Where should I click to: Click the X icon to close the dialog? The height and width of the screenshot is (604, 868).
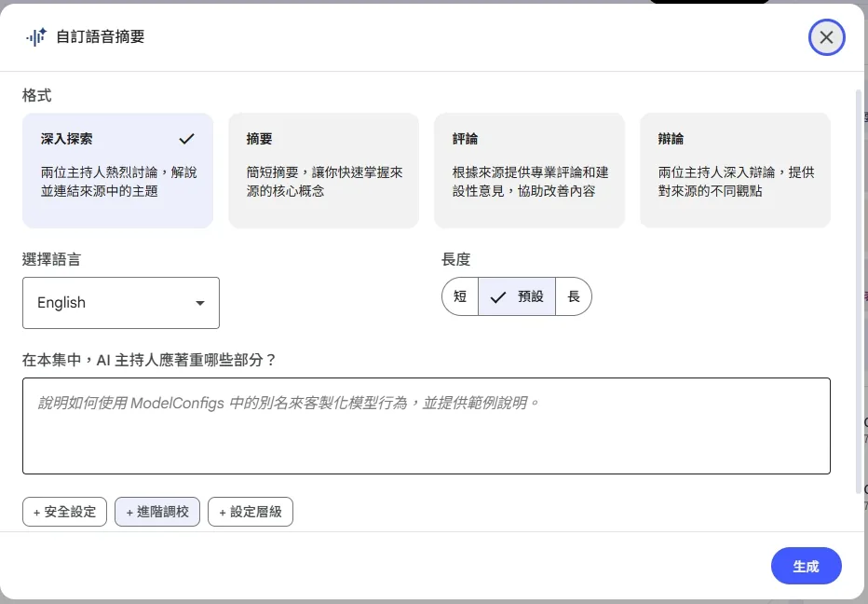826,36
